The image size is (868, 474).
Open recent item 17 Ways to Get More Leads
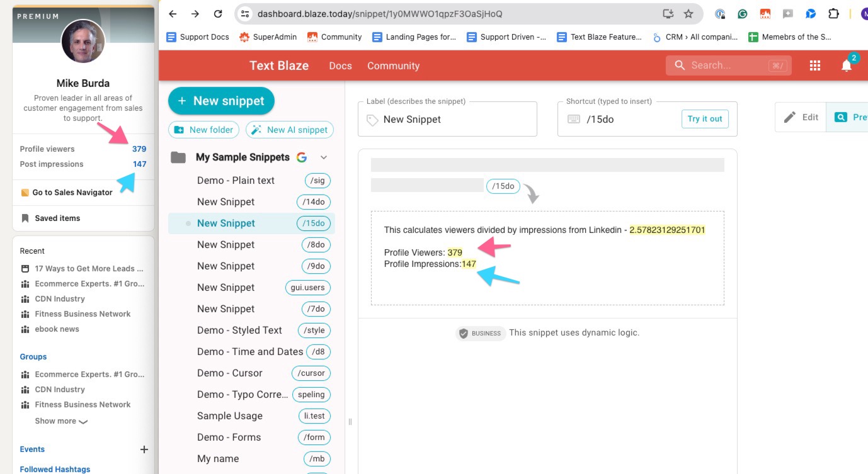click(x=82, y=269)
